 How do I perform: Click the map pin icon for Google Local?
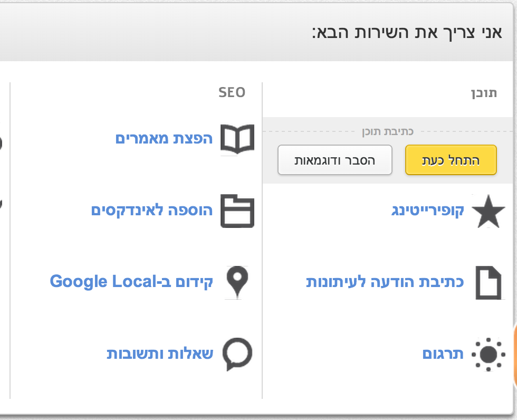click(237, 282)
